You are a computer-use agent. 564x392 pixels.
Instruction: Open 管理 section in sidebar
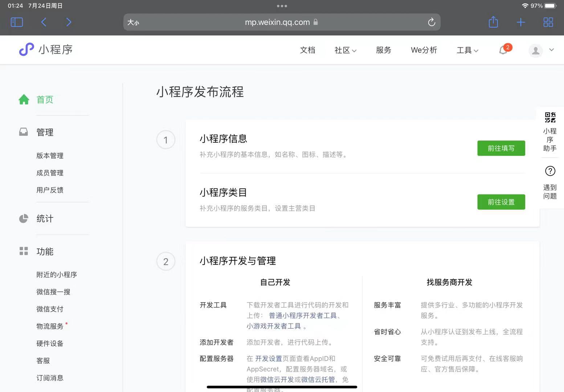click(x=45, y=132)
